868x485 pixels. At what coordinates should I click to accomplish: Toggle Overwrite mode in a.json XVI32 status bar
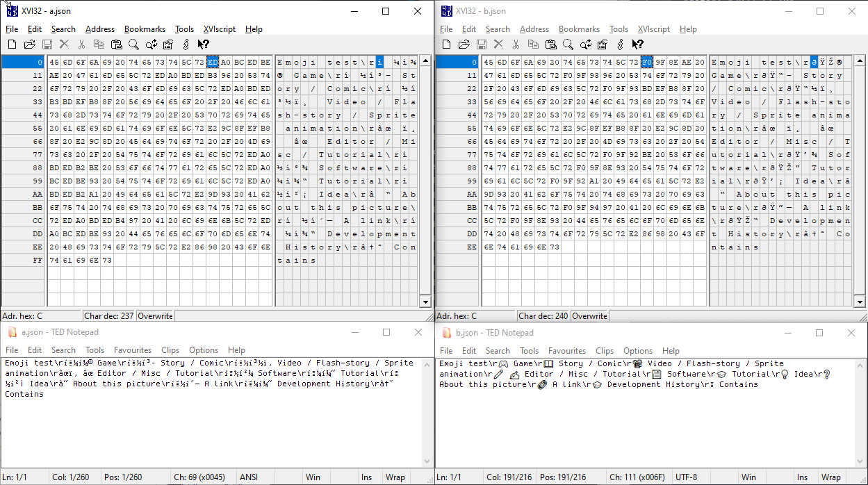pos(155,315)
